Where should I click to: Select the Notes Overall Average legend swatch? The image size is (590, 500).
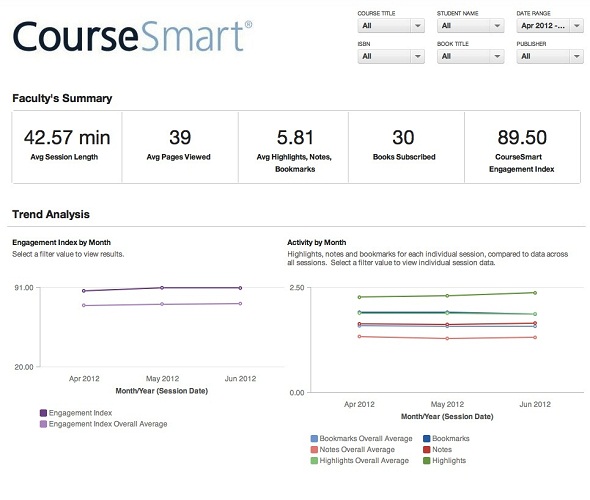click(x=314, y=450)
